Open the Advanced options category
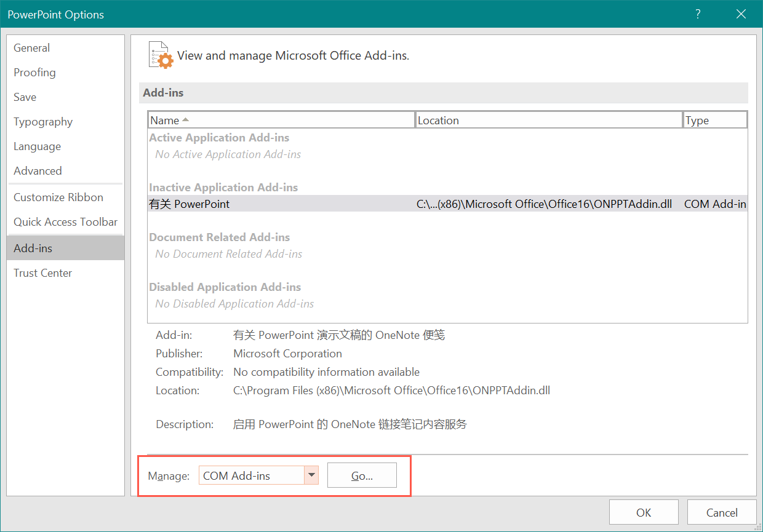The image size is (763, 532). click(38, 171)
